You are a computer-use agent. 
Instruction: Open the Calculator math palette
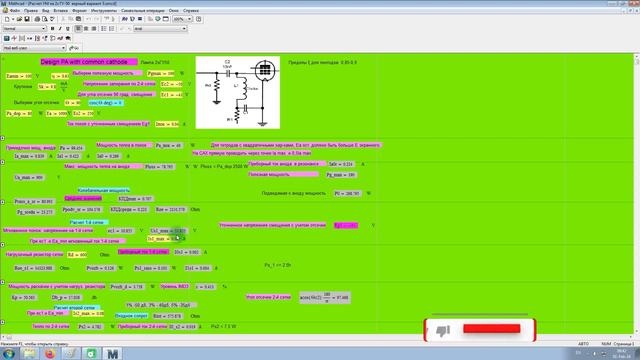click(7, 38)
